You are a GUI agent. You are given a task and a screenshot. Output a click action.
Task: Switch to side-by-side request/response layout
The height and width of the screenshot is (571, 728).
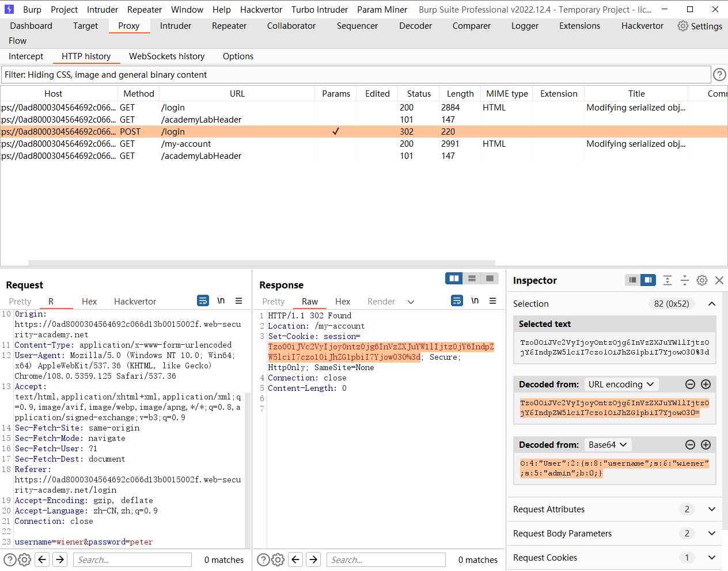pyautogui.click(x=454, y=279)
